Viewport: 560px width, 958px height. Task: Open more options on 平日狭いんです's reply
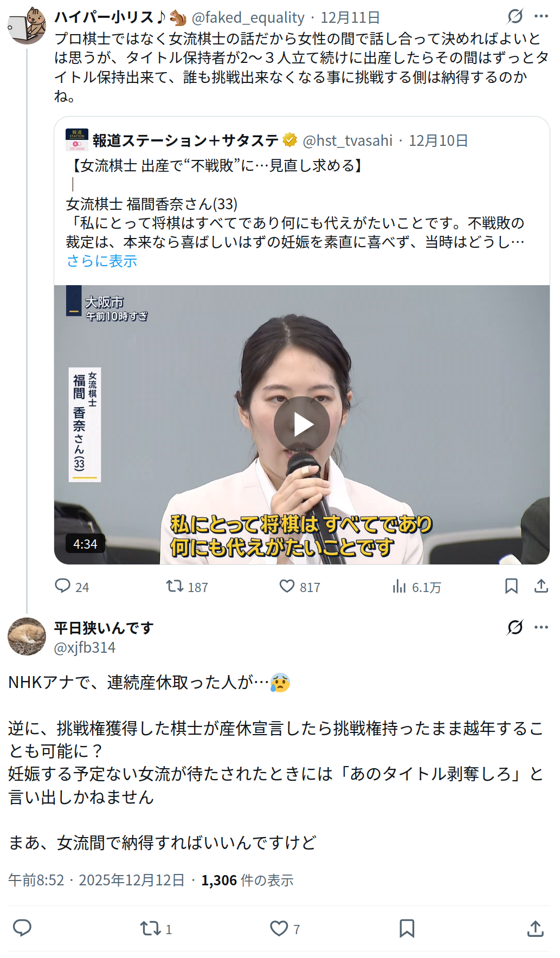[541, 627]
